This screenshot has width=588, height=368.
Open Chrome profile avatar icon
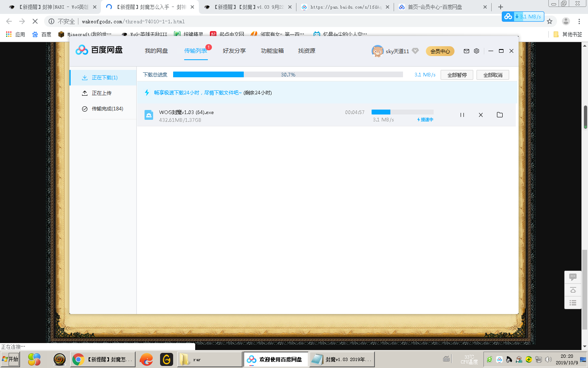(x=566, y=21)
